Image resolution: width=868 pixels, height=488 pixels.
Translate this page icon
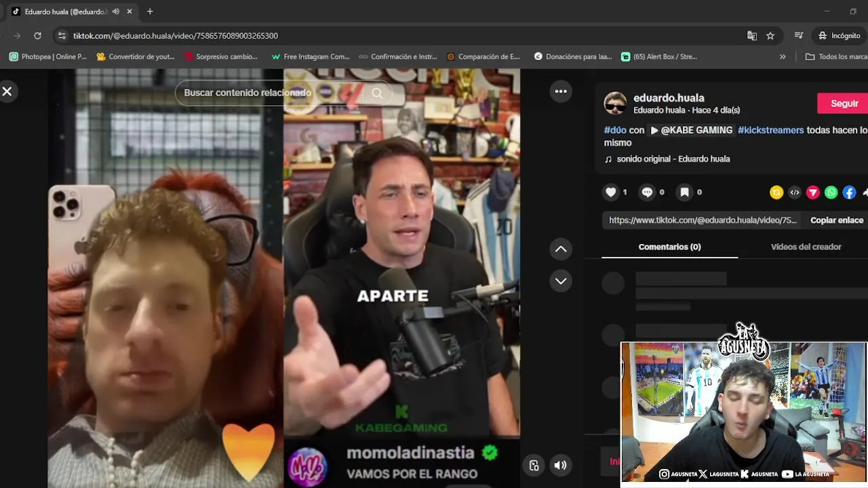coord(752,36)
